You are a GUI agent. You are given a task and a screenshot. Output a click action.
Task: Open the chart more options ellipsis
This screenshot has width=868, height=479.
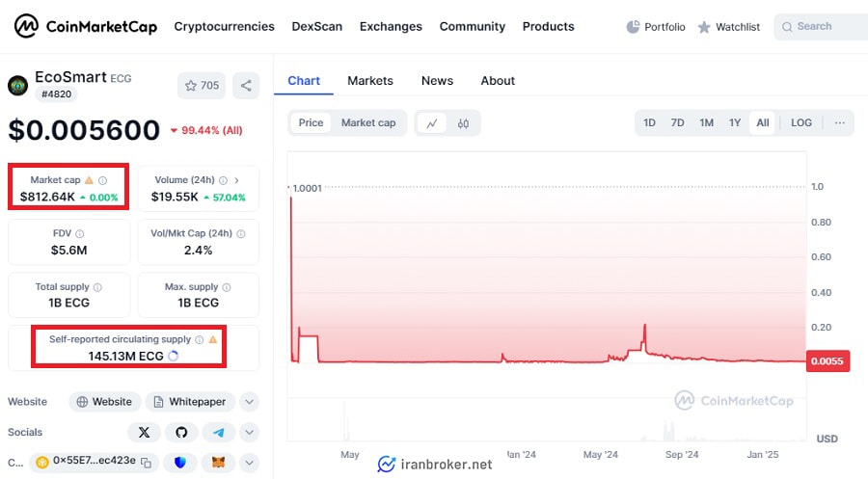tap(840, 122)
